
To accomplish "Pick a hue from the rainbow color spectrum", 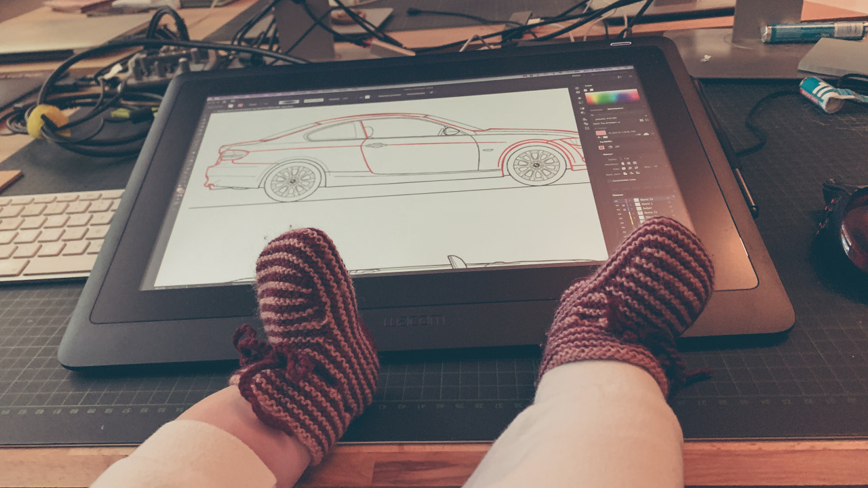I will pyautogui.click(x=612, y=96).
